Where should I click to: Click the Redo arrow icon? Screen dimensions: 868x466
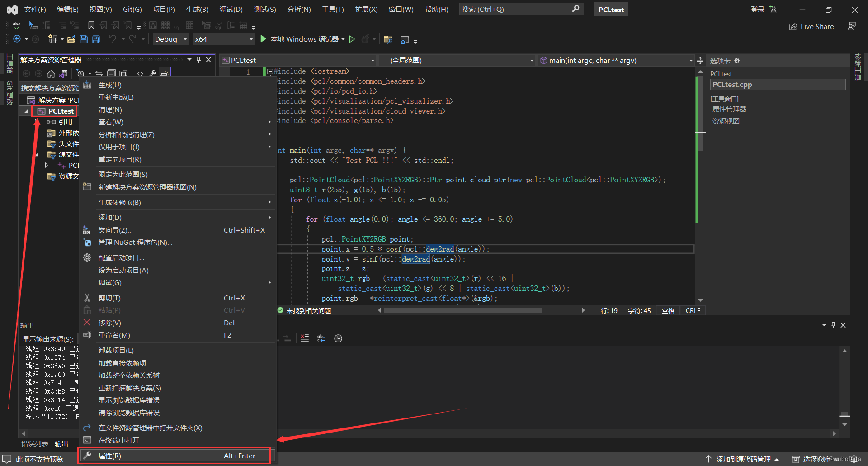(x=132, y=39)
